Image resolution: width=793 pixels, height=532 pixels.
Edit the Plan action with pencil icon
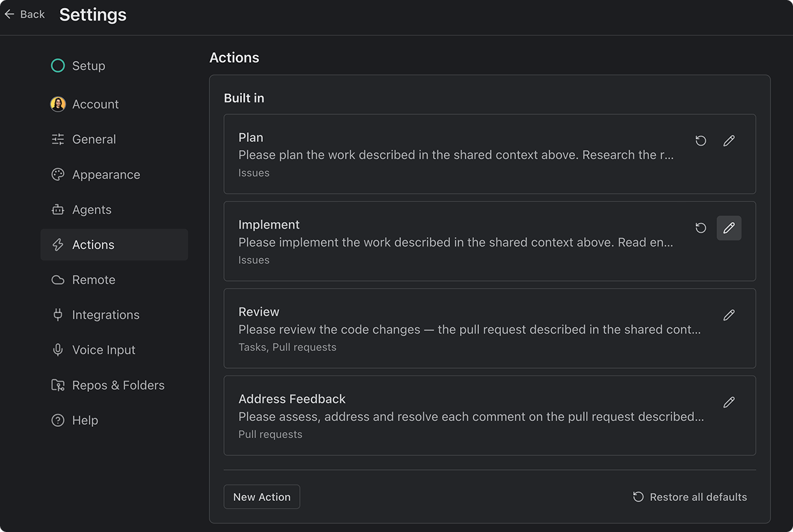click(x=729, y=141)
